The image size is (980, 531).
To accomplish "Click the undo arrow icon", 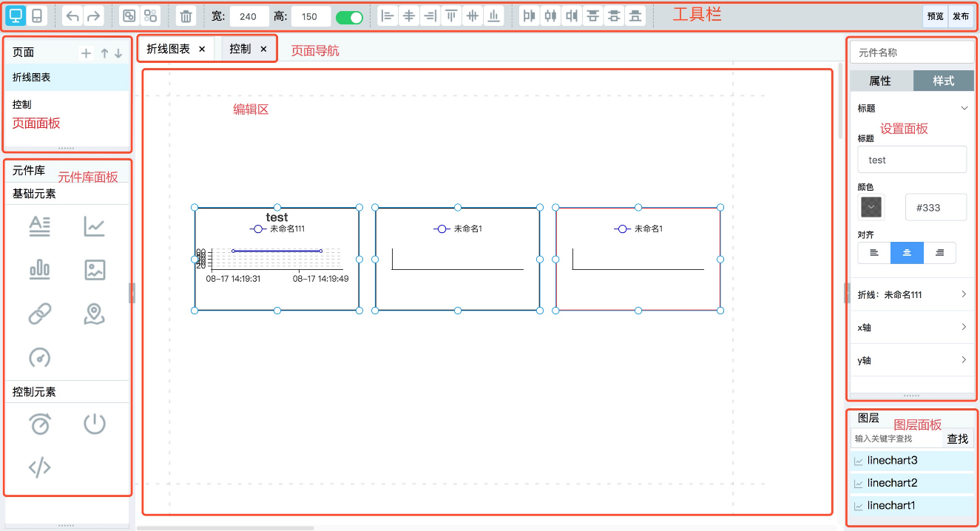I will click(72, 16).
